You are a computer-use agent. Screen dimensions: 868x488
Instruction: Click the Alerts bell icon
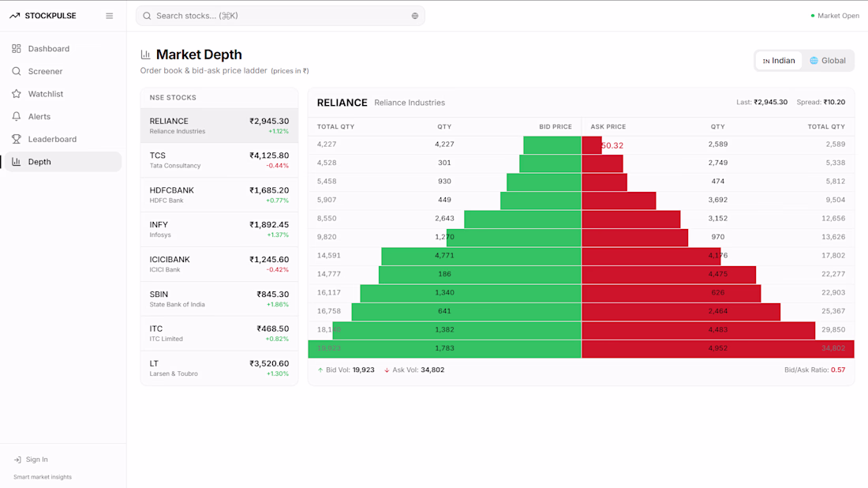pos(16,116)
